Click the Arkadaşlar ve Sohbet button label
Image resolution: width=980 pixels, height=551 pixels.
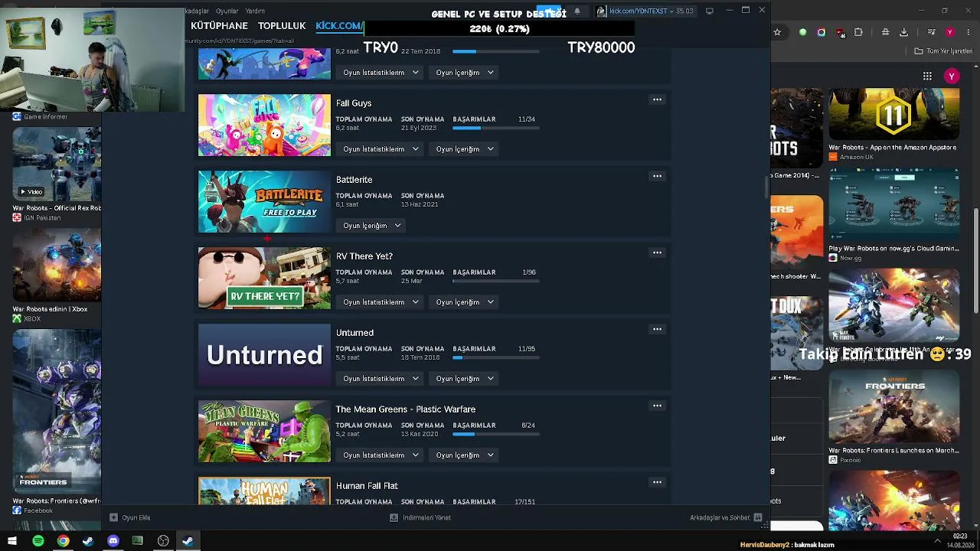720,518
